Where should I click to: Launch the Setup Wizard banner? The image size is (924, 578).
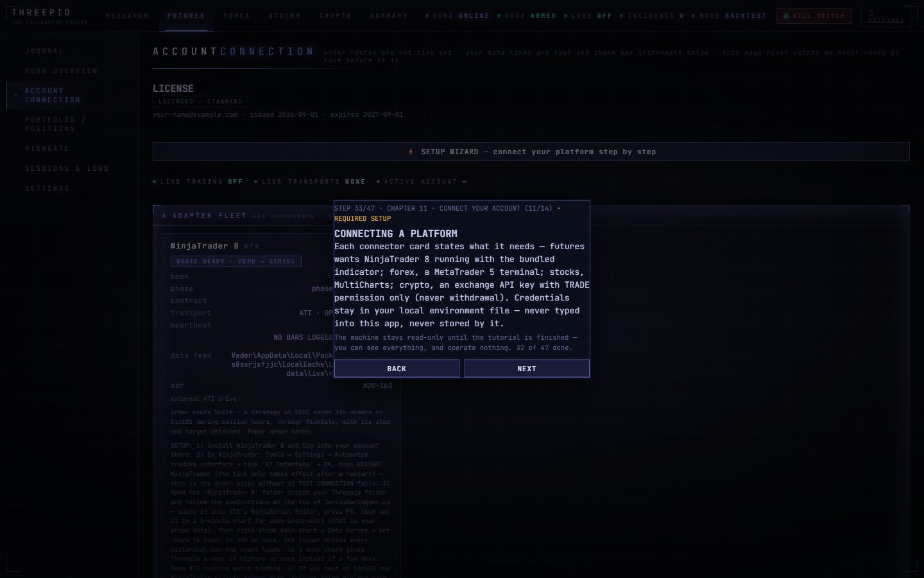pos(531,152)
